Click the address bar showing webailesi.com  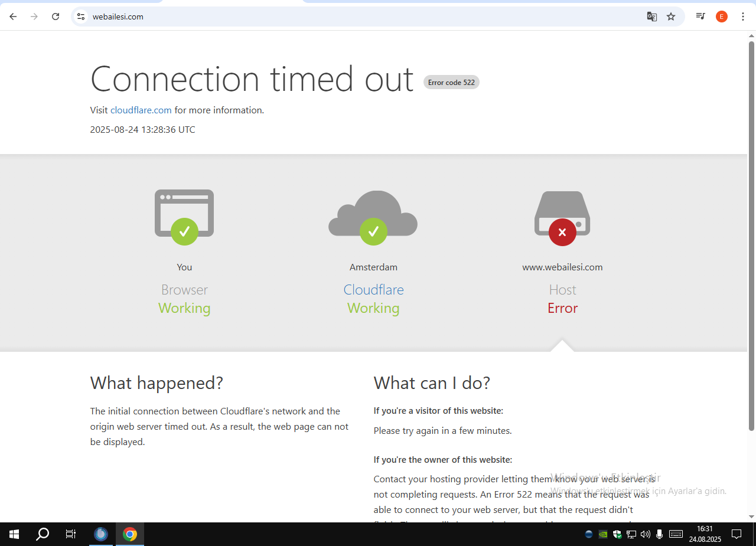(366, 17)
